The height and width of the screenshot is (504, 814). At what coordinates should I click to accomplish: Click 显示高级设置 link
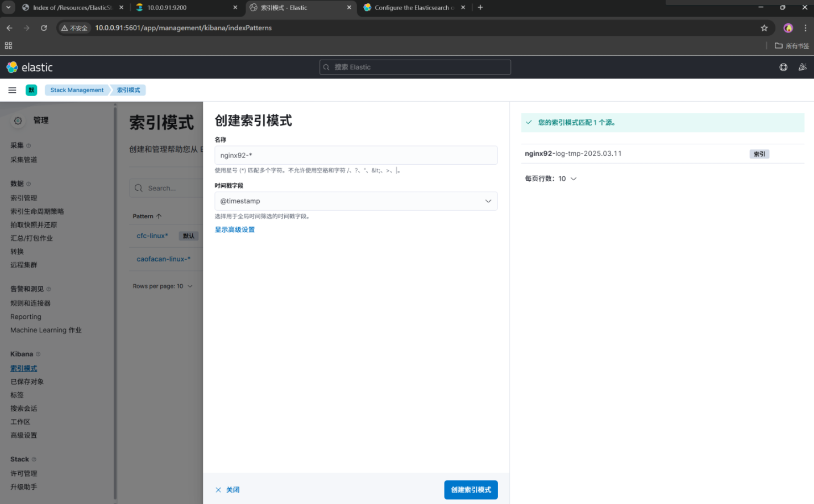tap(235, 230)
